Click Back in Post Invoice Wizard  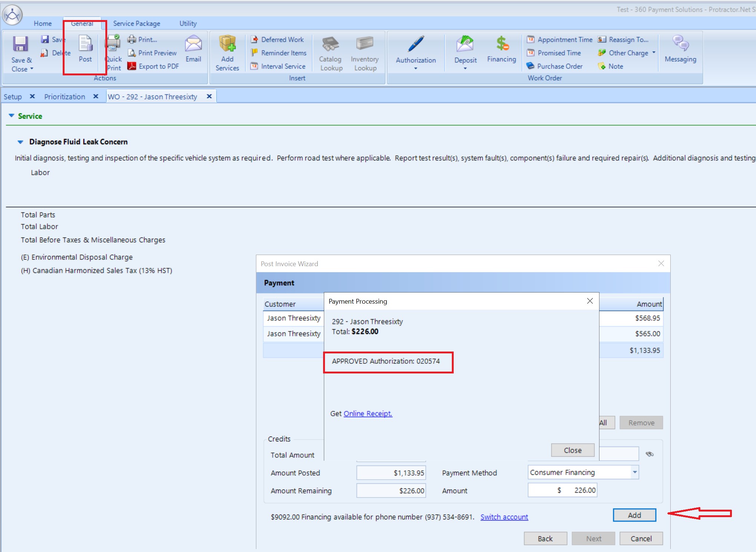[x=545, y=538]
